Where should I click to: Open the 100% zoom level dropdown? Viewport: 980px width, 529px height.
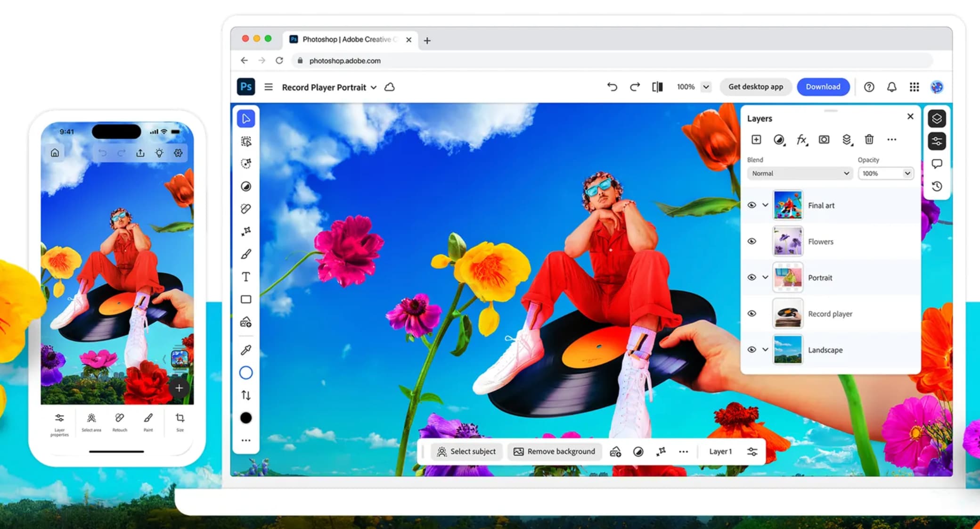coord(706,87)
